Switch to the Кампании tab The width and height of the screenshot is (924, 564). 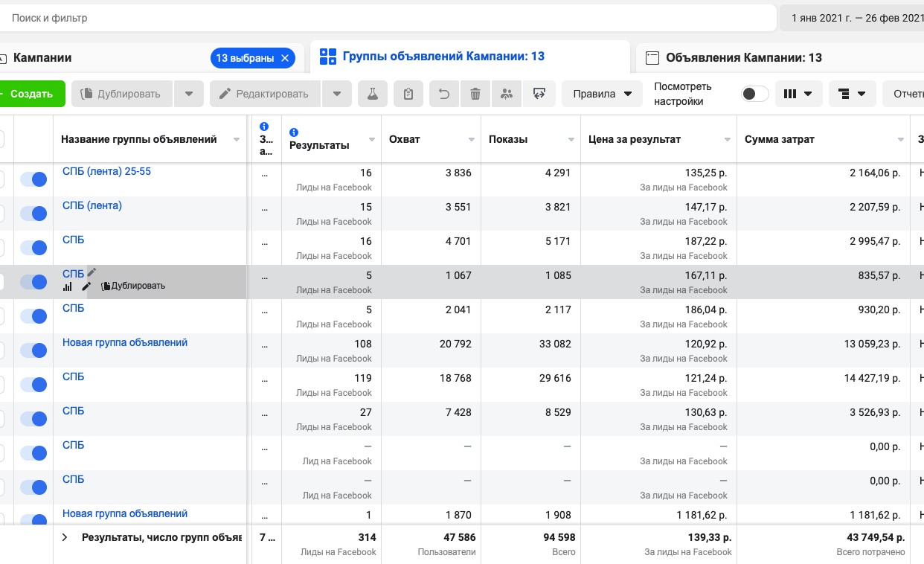(42, 57)
